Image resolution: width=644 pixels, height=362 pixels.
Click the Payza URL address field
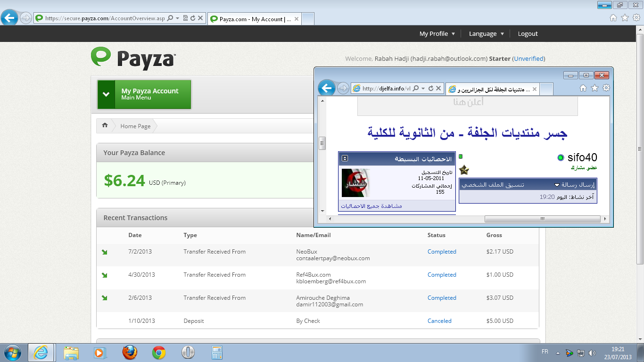(105, 18)
